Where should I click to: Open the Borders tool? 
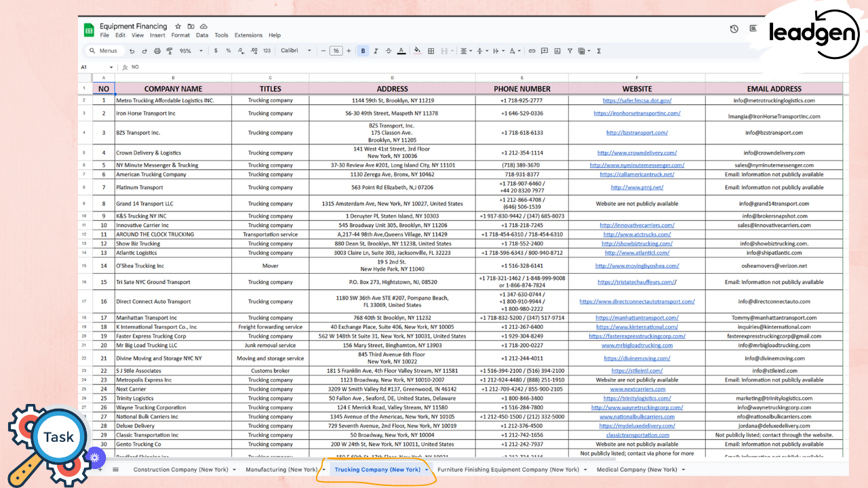click(431, 51)
